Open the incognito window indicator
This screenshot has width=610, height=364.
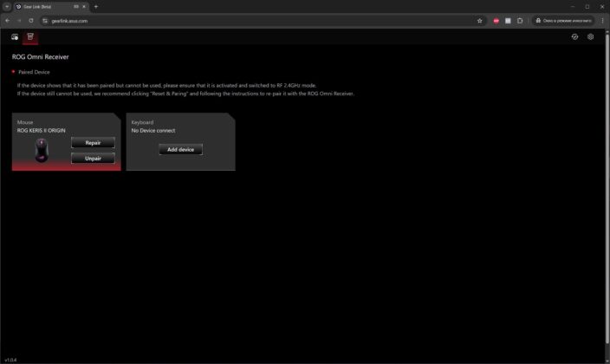[563, 21]
